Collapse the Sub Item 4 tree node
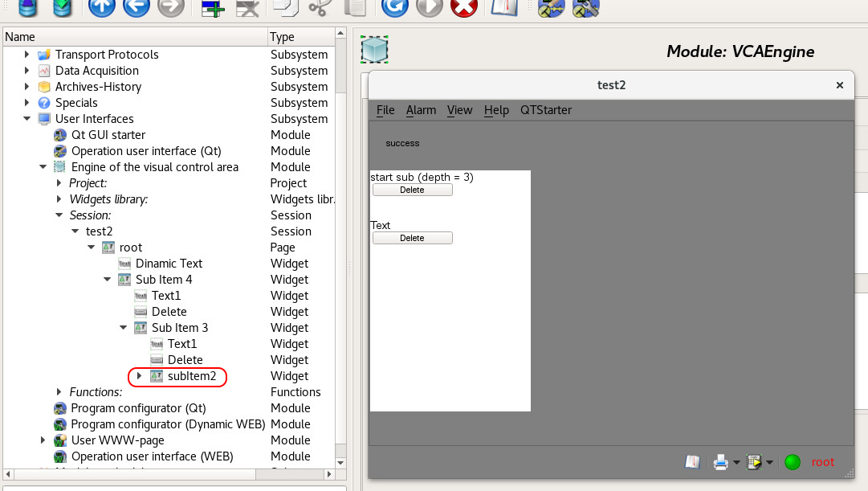The image size is (868, 491). pyautogui.click(x=107, y=280)
